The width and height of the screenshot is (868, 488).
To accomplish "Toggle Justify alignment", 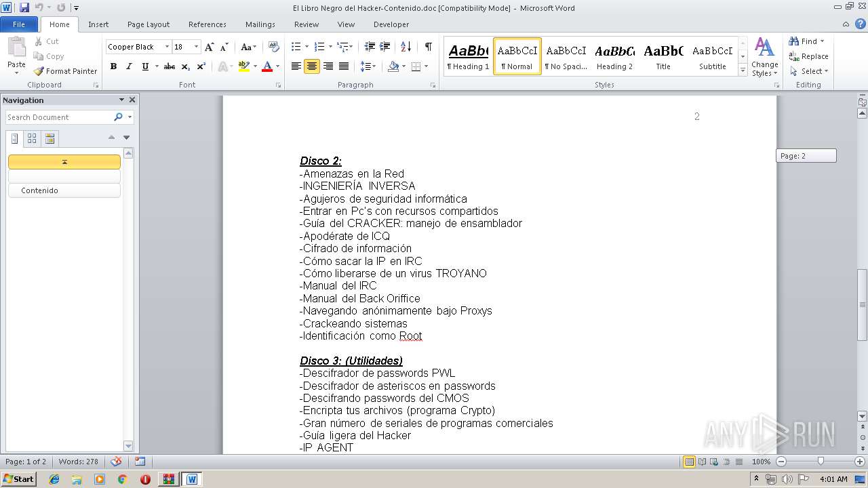I will (344, 66).
